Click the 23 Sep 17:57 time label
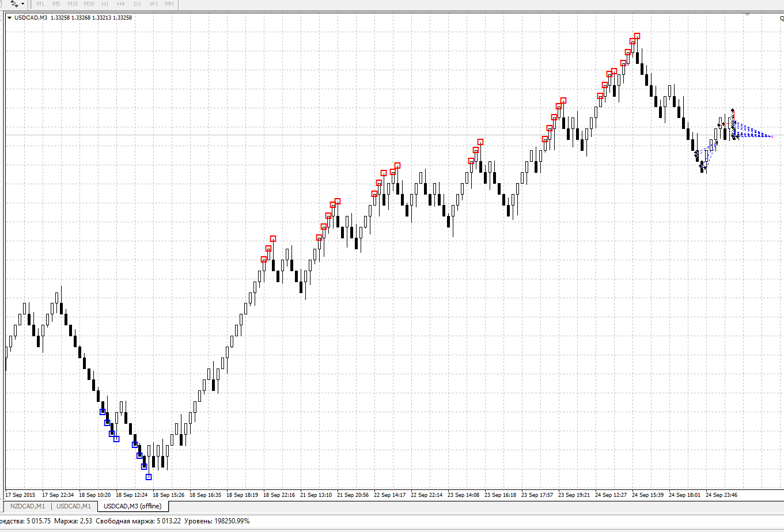This screenshot has width=784, height=532. pyautogui.click(x=537, y=495)
